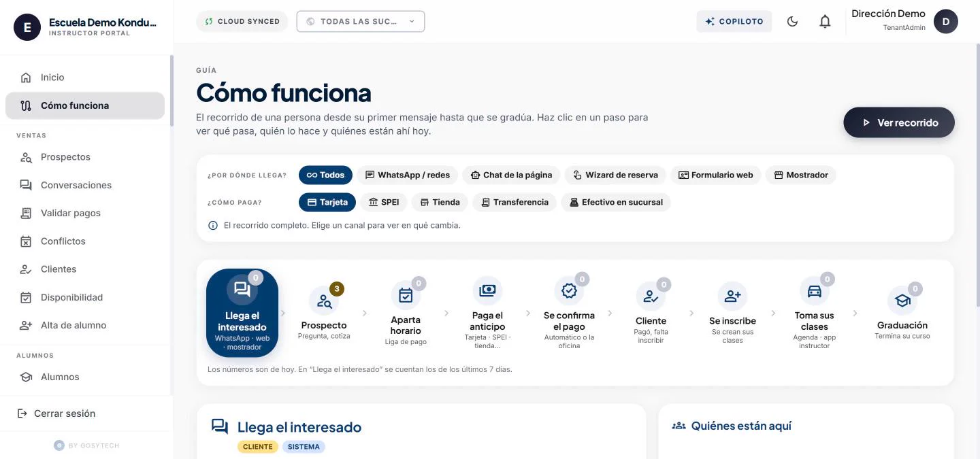Viewport: 980px width, 459px height.
Task: Click the Dirección Demo user name
Action: click(888, 14)
